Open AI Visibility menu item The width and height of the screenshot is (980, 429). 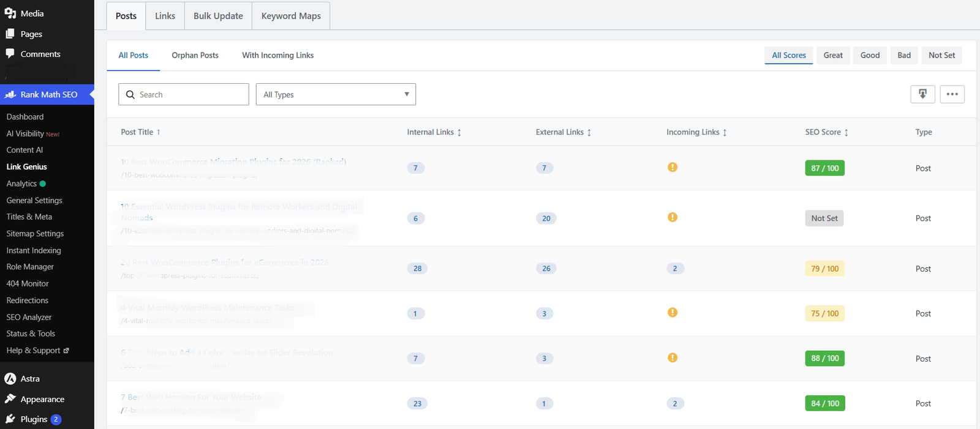[x=33, y=133]
